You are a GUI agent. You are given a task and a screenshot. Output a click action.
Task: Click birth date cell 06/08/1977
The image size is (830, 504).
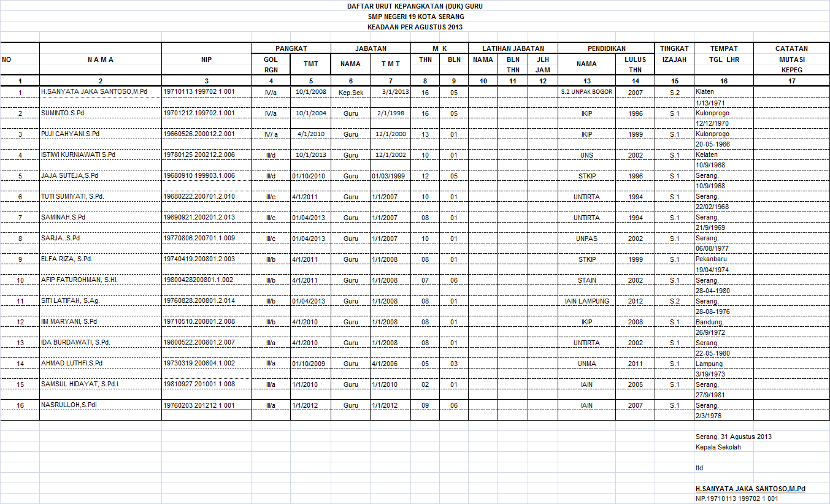[x=724, y=248]
